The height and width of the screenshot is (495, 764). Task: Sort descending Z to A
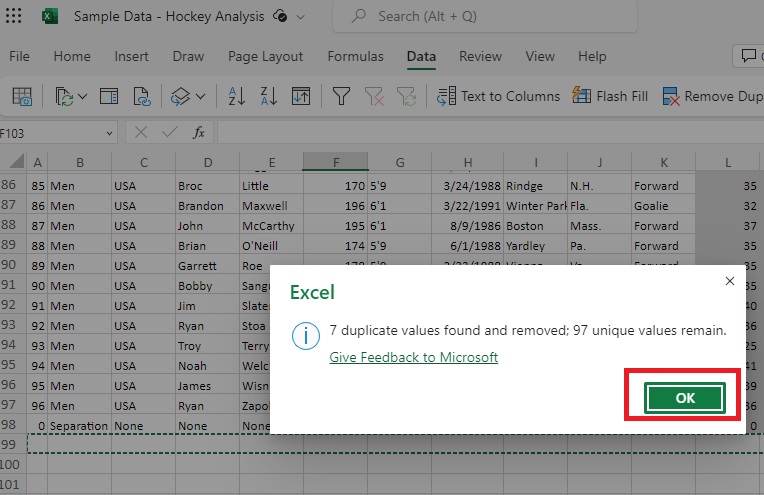point(268,96)
